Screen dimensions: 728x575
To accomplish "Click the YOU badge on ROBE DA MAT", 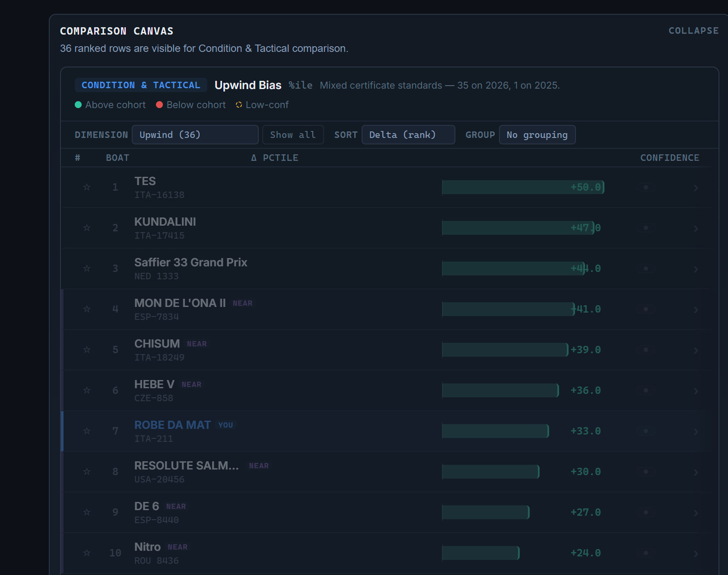I will 226,425.
